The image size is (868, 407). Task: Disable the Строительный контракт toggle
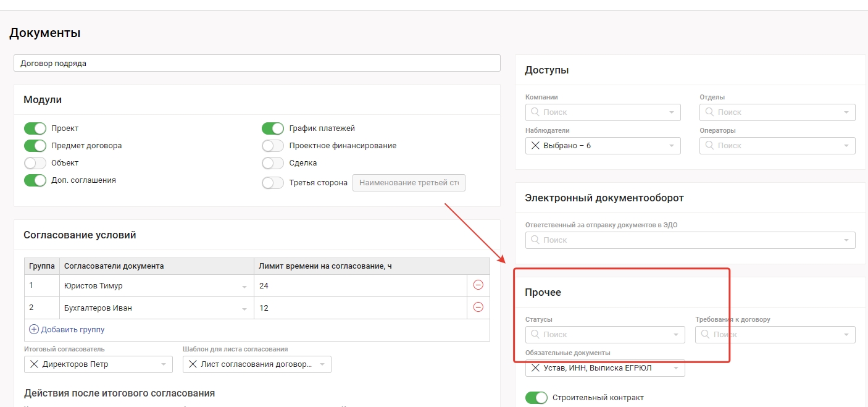pos(536,398)
